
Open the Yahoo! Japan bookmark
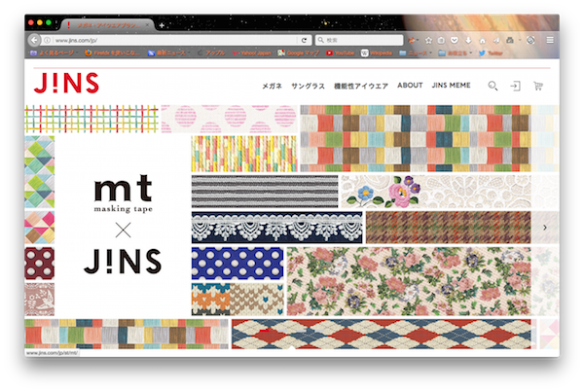[x=251, y=53]
